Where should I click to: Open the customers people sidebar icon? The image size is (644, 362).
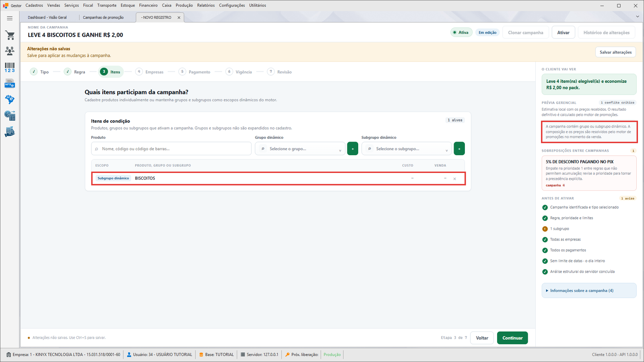10,51
